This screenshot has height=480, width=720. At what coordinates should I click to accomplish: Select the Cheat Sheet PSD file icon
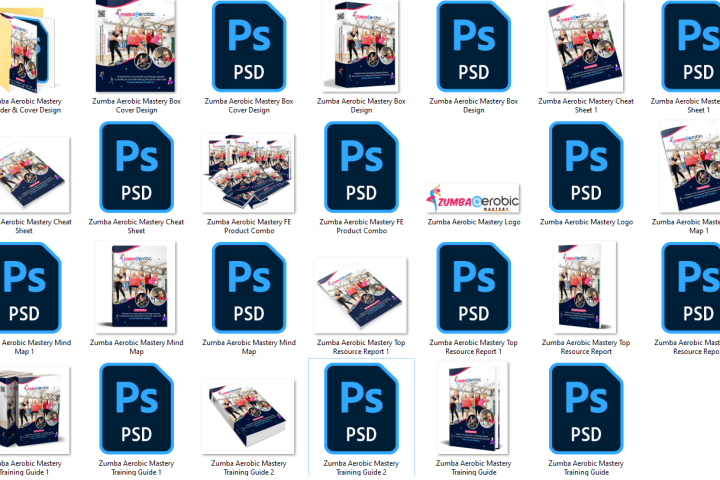click(136, 167)
